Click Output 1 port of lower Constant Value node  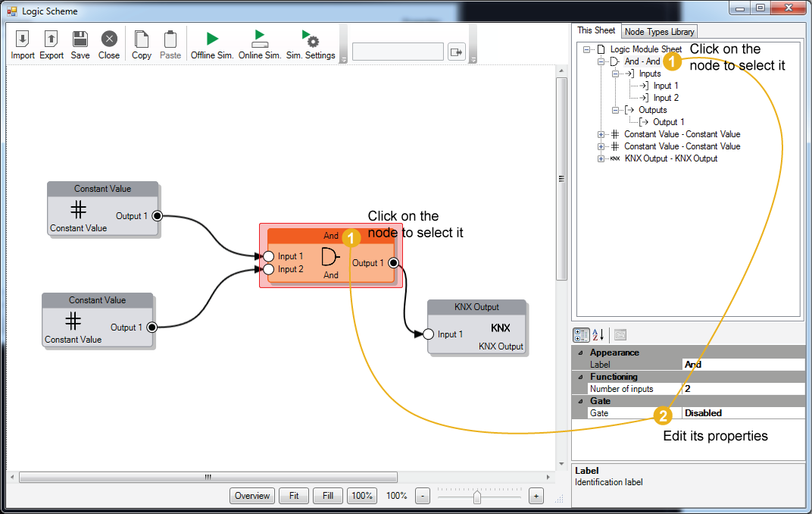151,327
